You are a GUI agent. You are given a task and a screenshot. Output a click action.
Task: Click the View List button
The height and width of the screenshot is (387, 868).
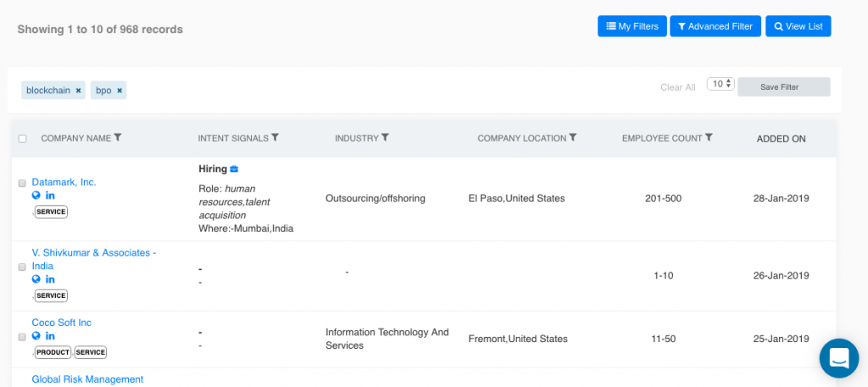pos(798,26)
